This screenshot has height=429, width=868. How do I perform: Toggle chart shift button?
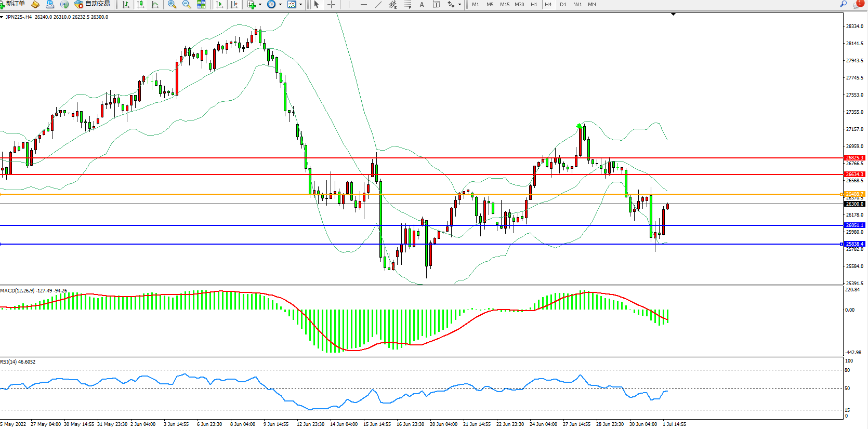tap(234, 4)
